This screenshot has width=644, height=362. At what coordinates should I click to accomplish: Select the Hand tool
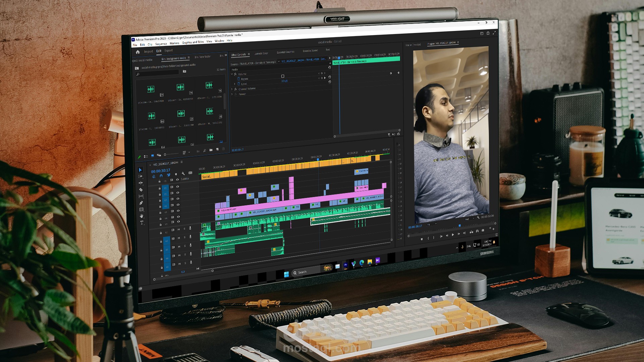[142, 216]
